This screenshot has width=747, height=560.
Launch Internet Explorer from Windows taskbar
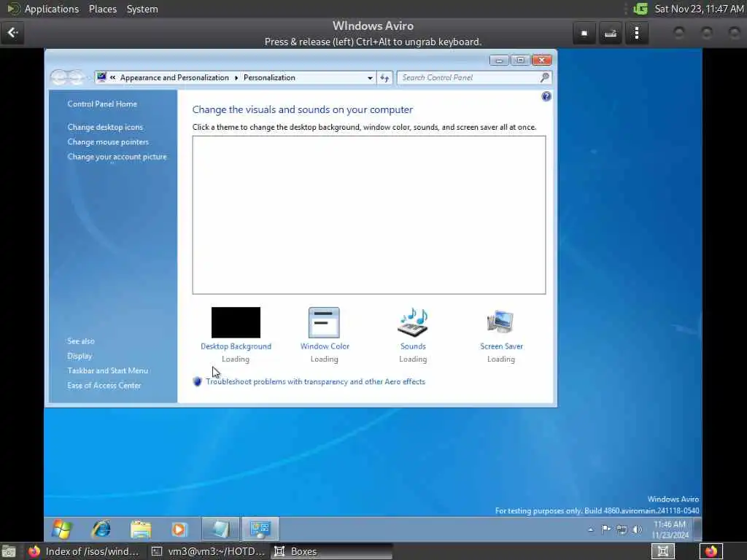pos(101,529)
